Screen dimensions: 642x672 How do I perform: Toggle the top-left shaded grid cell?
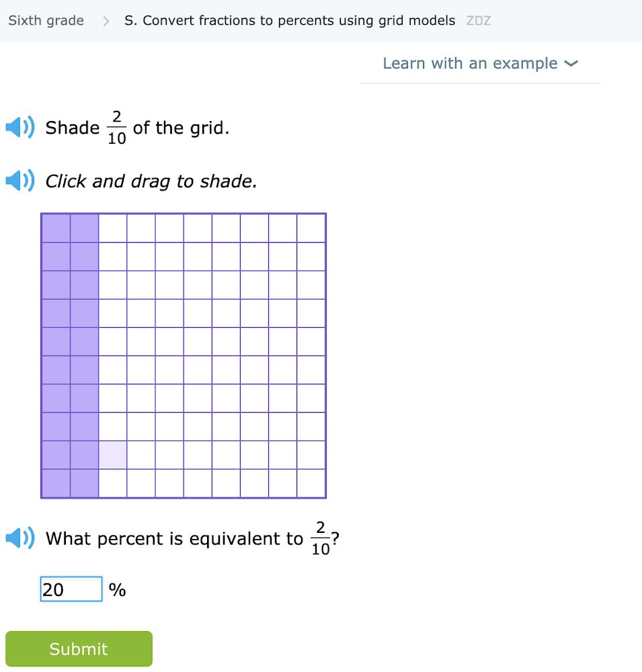click(x=56, y=228)
